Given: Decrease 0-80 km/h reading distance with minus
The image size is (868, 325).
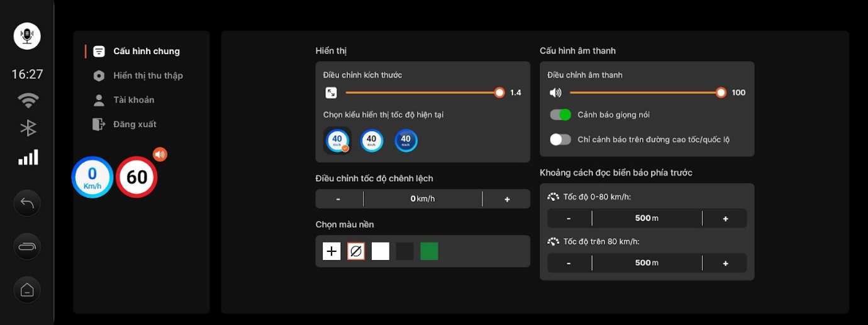Looking at the screenshot, I should (569, 219).
